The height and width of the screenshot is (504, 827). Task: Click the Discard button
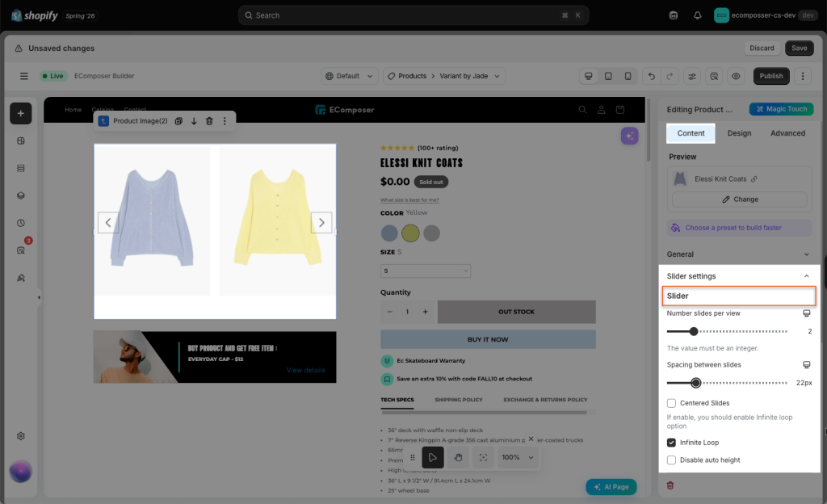click(x=762, y=48)
